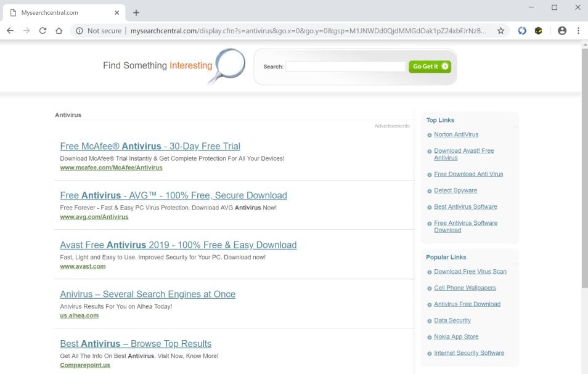Click the Advertisements label
Viewport: 588px width, 374px height.
click(x=392, y=126)
